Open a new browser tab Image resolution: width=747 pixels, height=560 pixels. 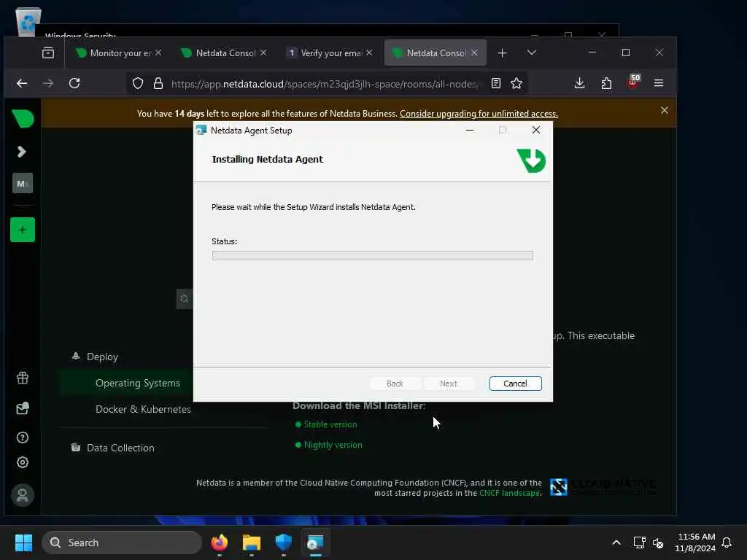[x=502, y=52]
